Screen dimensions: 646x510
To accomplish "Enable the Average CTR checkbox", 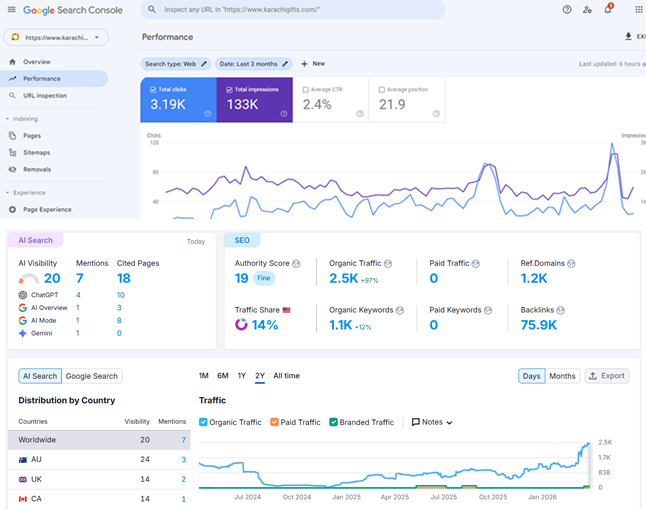I will (306, 89).
